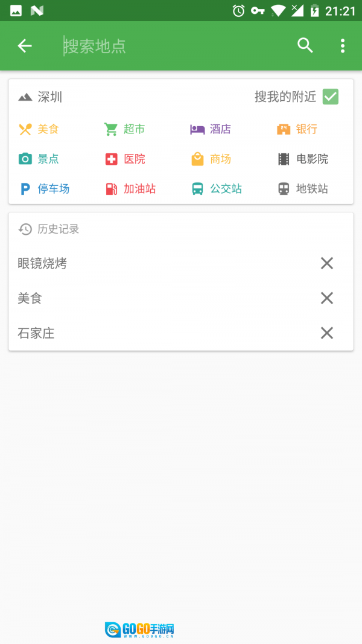Select the 停车场 category
The image size is (362, 644).
click(45, 189)
